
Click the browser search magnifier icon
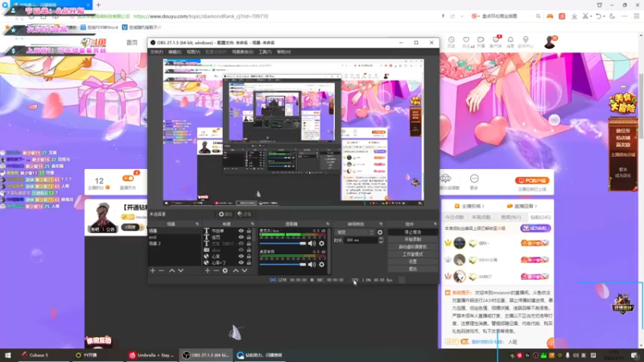(x=538, y=16)
